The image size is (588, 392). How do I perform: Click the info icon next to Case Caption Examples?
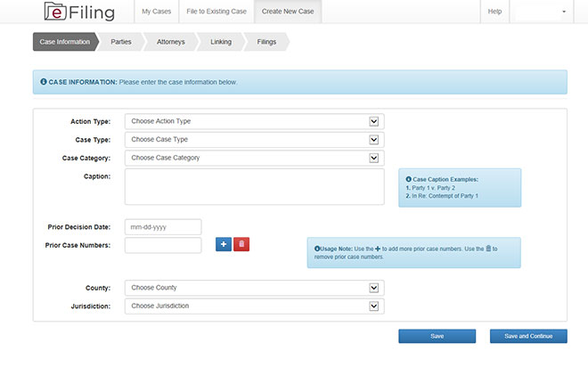coord(409,179)
